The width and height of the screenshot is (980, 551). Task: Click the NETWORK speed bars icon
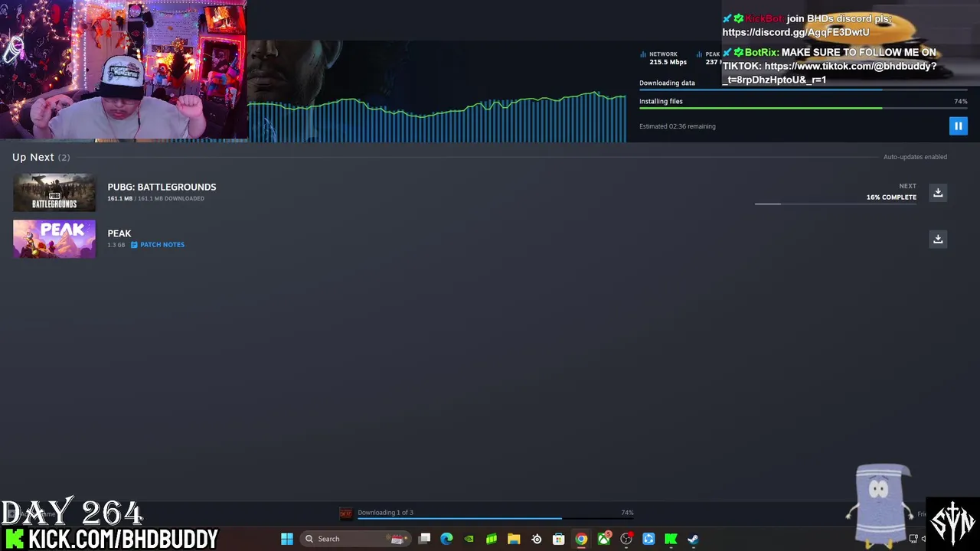pos(643,54)
